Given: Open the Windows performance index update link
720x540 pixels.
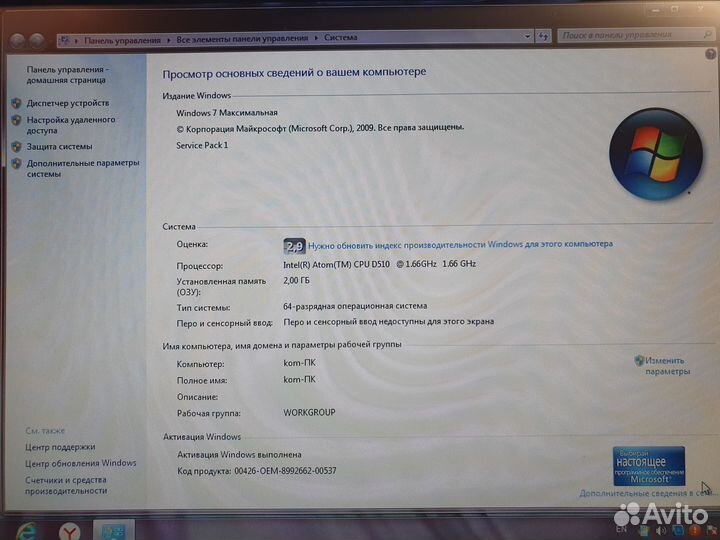Looking at the screenshot, I should pos(460,244).
